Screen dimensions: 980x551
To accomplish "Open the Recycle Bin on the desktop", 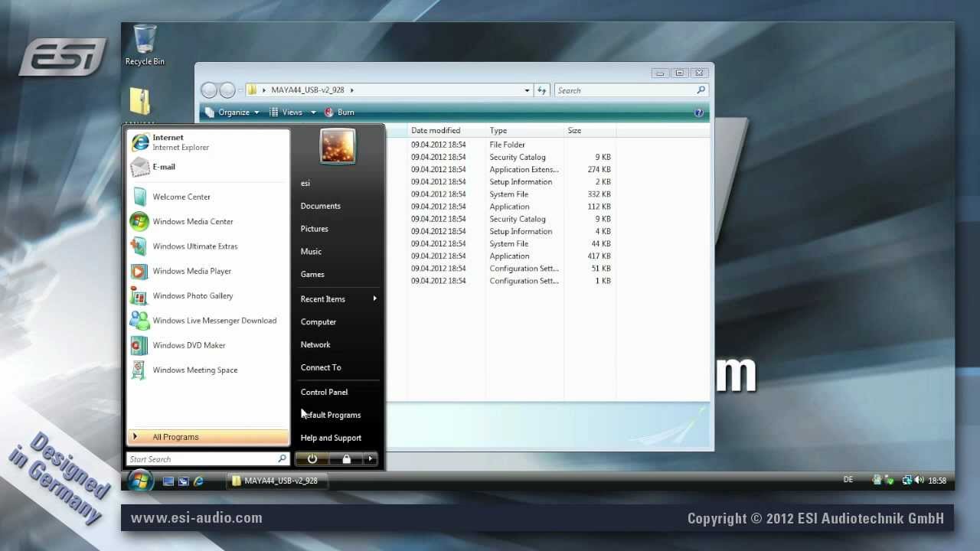I will 145,44.
